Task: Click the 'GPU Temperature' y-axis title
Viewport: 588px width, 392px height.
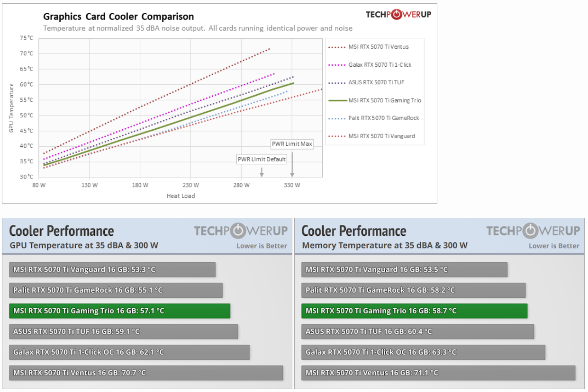Action: (x=11, y=108)
